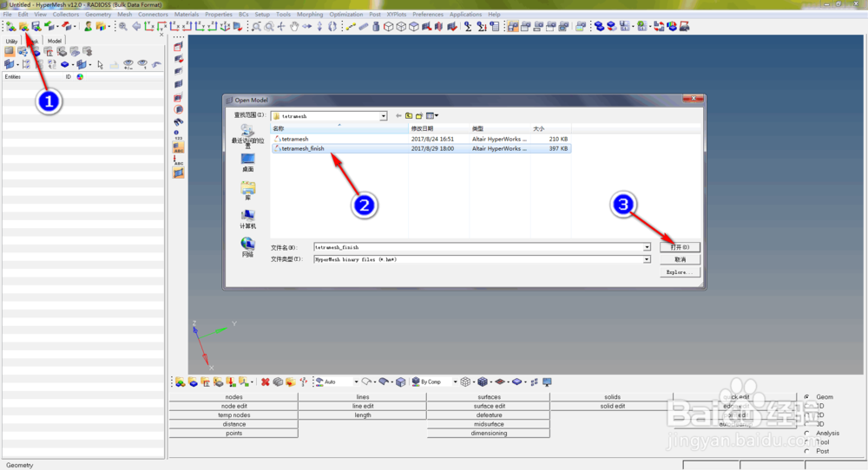Click the Save Model toolbar icon
The image size is (868, 470).
36,26
